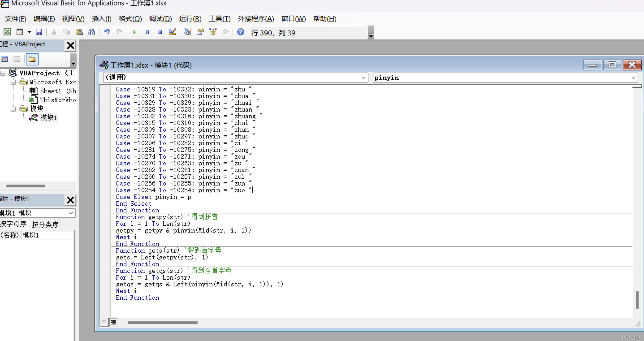Open the 插入(I) menu
This screenshot has height=341, width=644.
coord(101,19)
